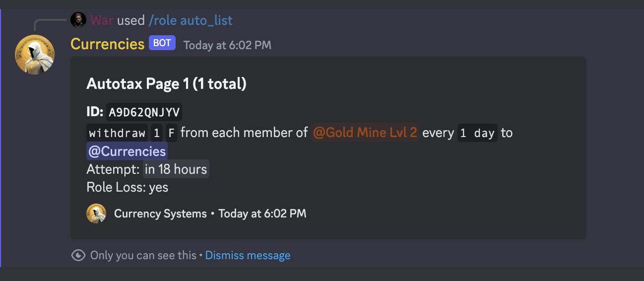Click the BOT badge next to Currencies
This screenshot has height=281, width=644.
pyautogui.click(x=162, y=43)
